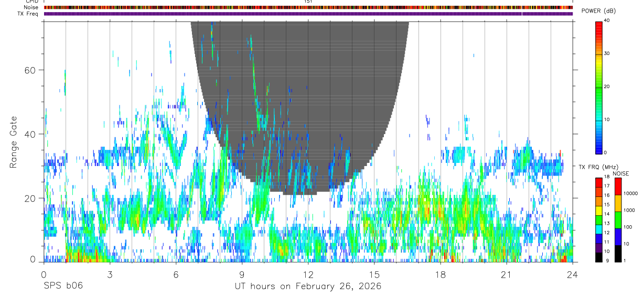Screen dimensions: 644x297
Task: Click the x-axis tick label 6
Action: coord(176,274)
